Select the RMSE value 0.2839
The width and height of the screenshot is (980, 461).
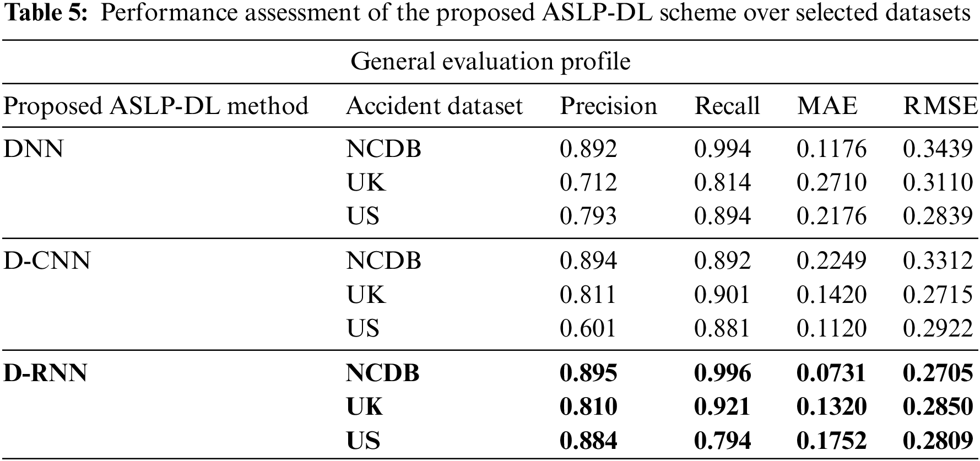(938, 215)
